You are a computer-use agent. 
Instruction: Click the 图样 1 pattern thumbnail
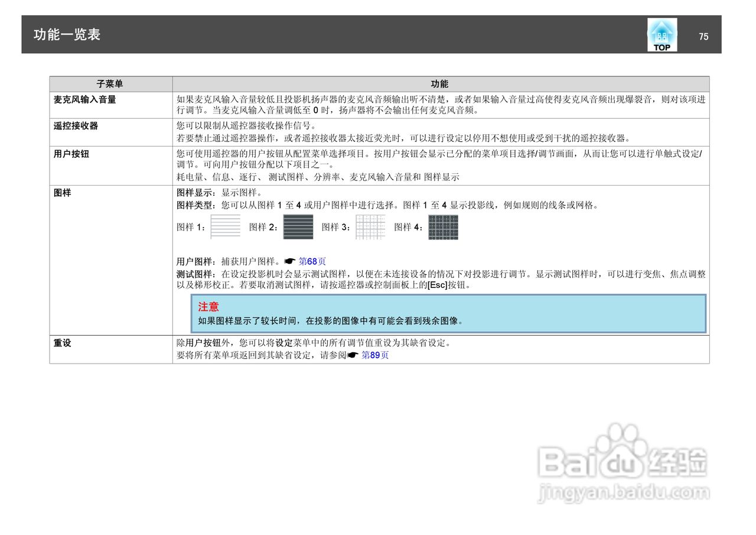226,227
